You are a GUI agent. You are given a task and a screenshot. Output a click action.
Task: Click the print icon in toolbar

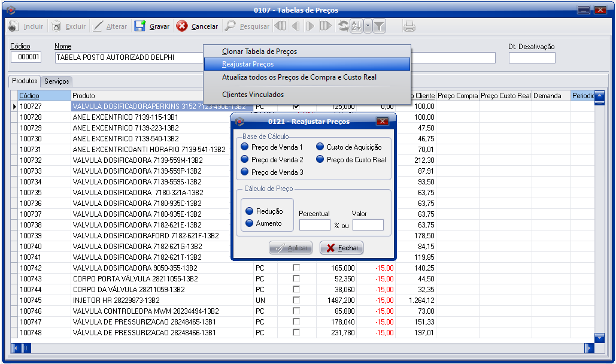click(x=409, y=26)
